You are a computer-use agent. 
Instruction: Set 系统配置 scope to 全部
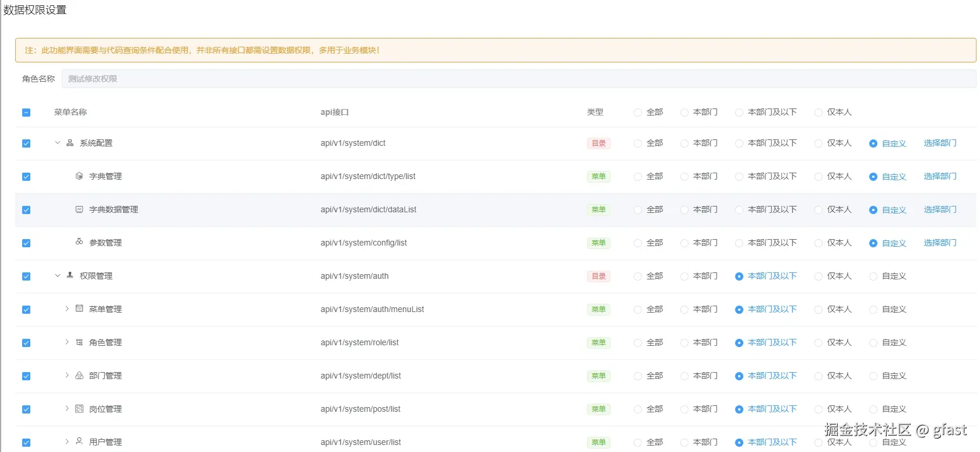pyautogui.click(x=638, y=143)
